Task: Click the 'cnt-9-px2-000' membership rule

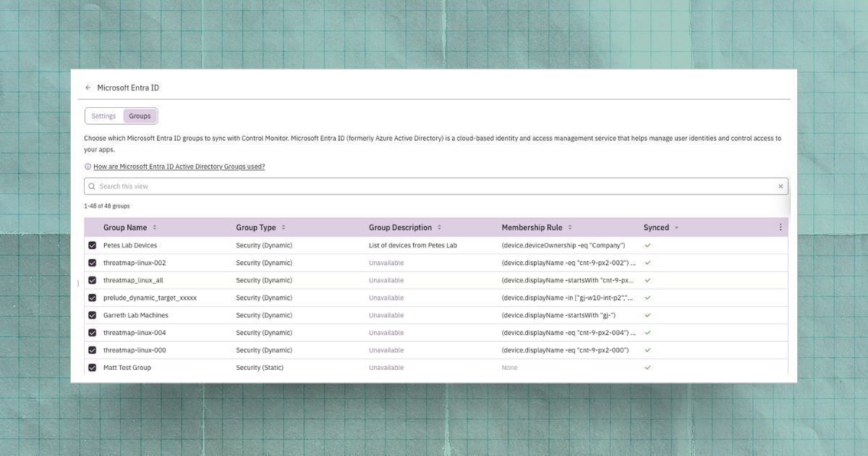Action: point(565,350)
